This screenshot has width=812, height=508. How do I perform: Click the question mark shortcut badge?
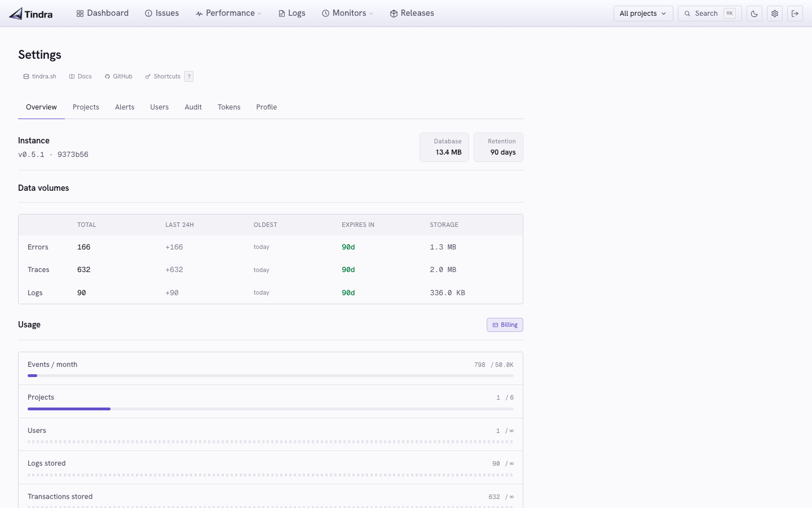click(189, 76)
